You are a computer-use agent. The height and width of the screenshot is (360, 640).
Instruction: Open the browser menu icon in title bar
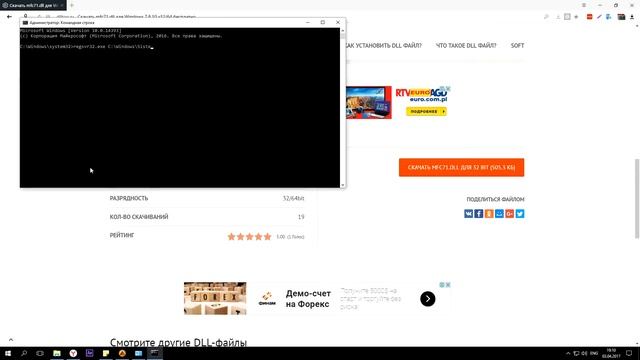tap(584, 5)
